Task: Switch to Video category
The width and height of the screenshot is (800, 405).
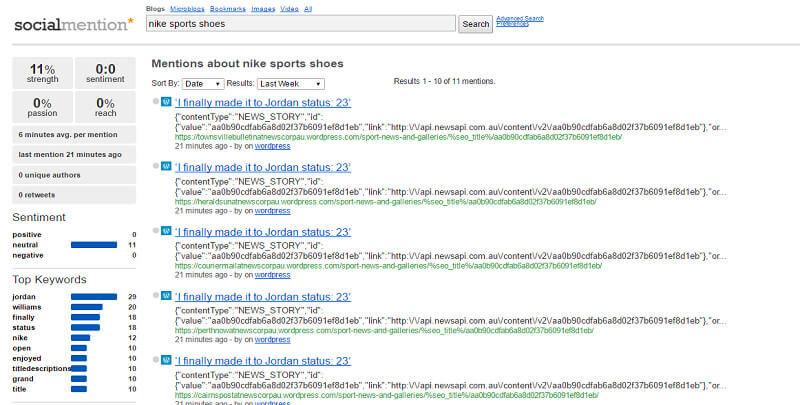Action: click(x=289, y=9)
